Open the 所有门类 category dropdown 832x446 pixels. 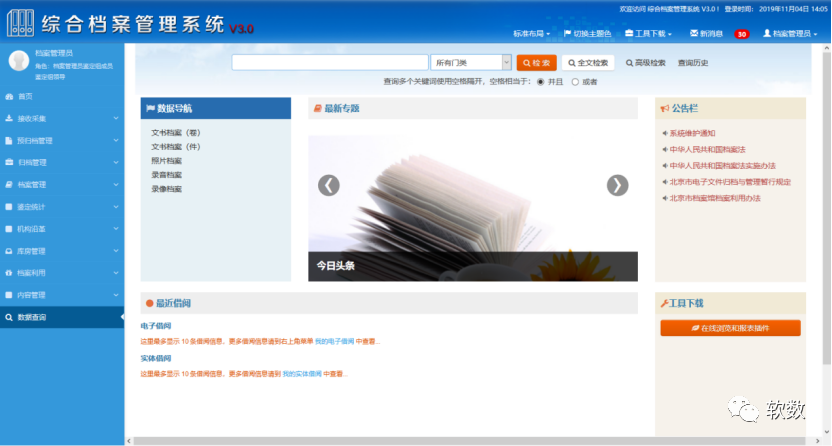pos(471,62)
